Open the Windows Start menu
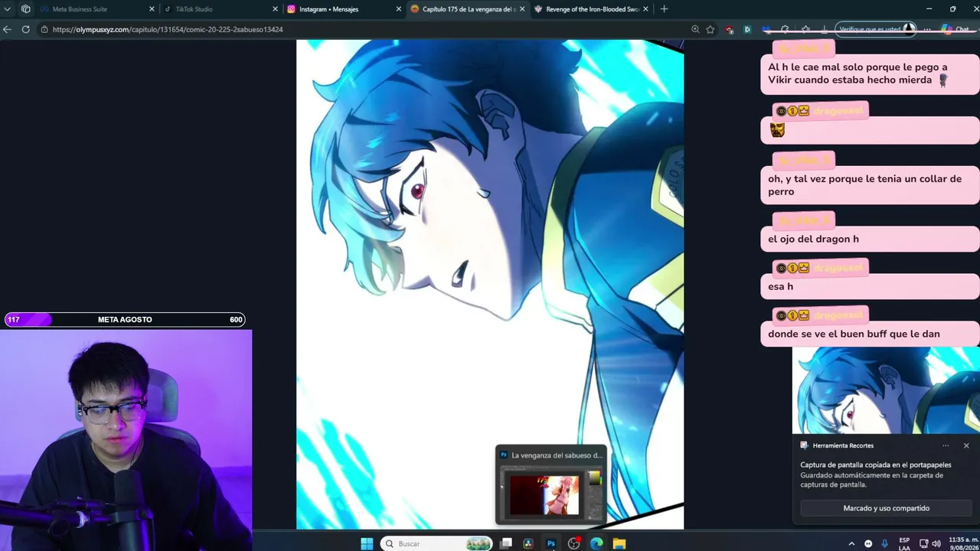The height and width of the screenshot is (551, 980). point(367,543)
